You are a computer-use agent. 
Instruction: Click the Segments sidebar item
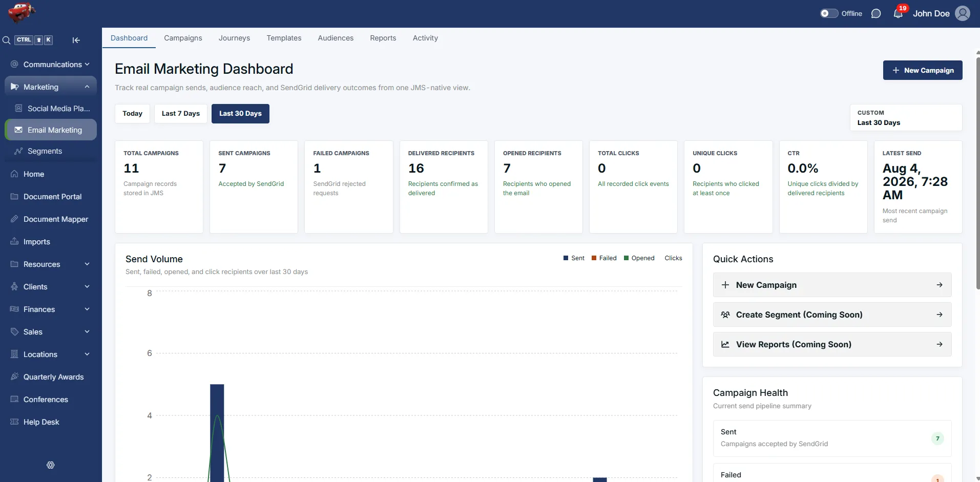coord(51,151)
